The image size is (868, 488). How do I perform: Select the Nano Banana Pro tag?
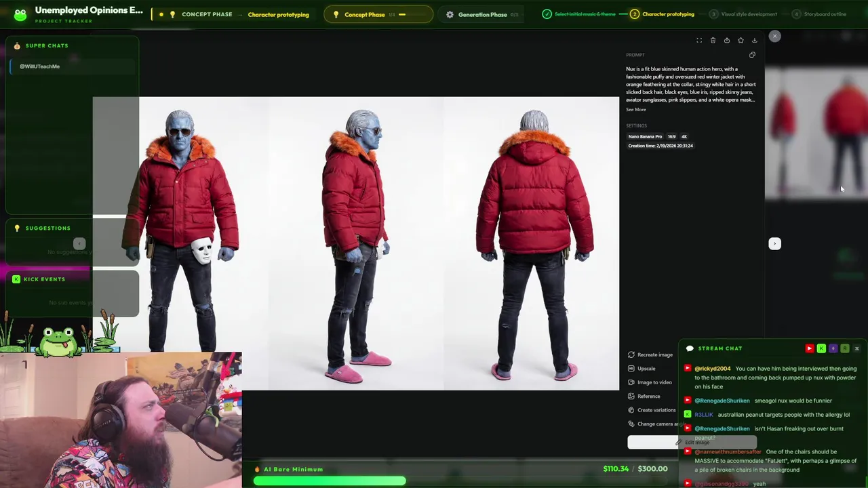click(645, 137)
